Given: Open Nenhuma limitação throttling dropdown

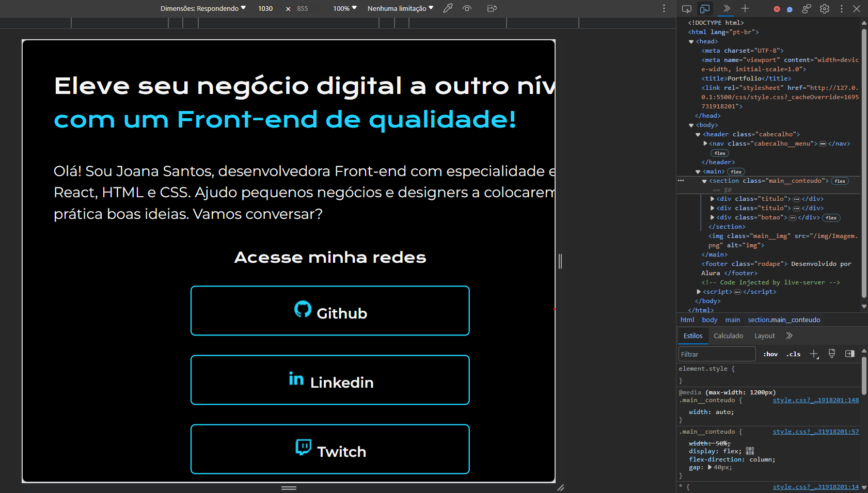Looking at the screenshot, I should 400,8.
